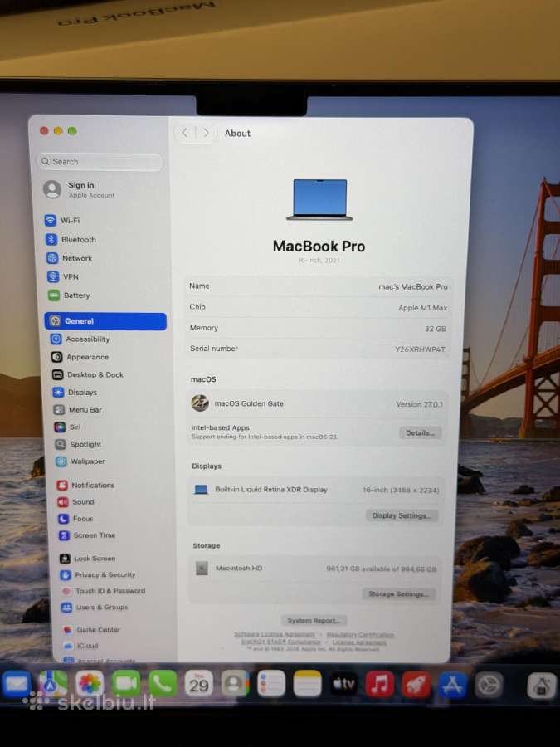The image size is (560, 747).
Task: Open Storage Settings button
Action: (x=398, y=594)
